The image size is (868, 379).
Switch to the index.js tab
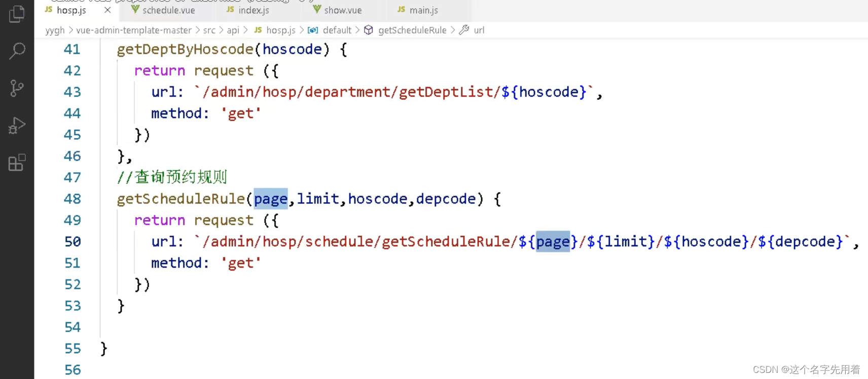[x=254, y=10]
